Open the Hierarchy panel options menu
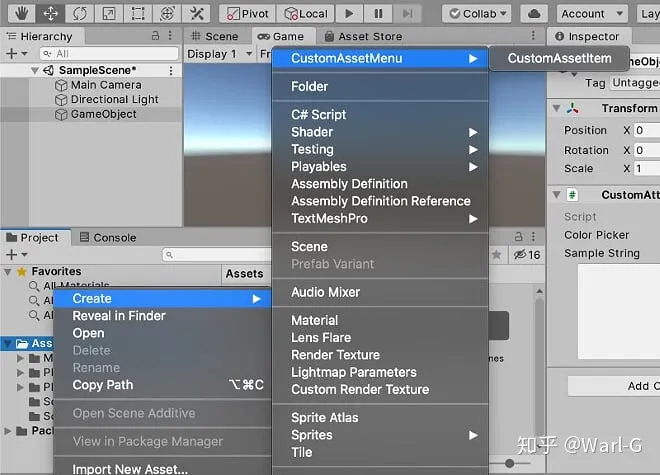Image resolution: width=660 pixels, height=475 pixels. (x=170, y=36)
